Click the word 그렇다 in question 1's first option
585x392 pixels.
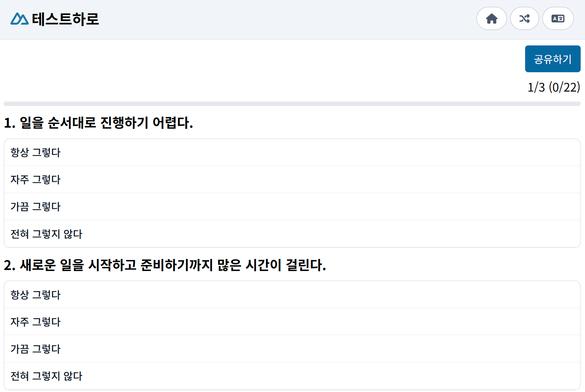tap(46, 152)
